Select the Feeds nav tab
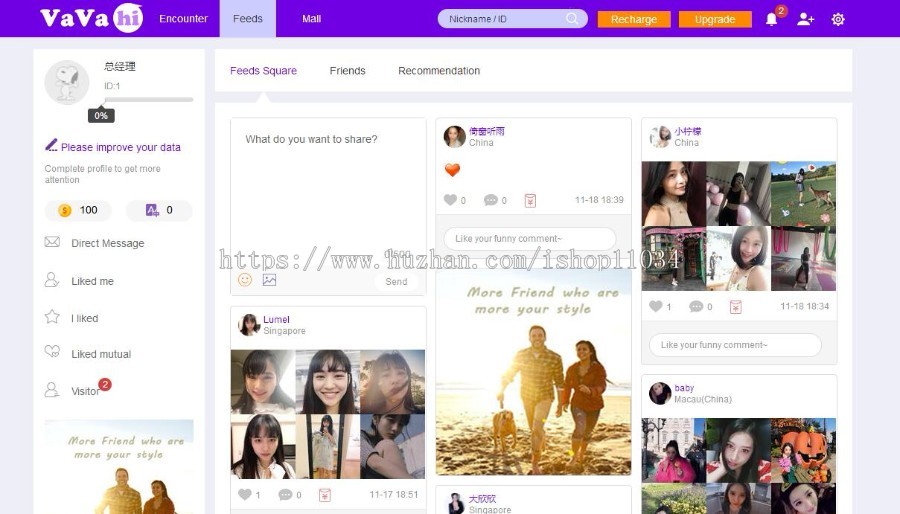 (x=248, y=18)
